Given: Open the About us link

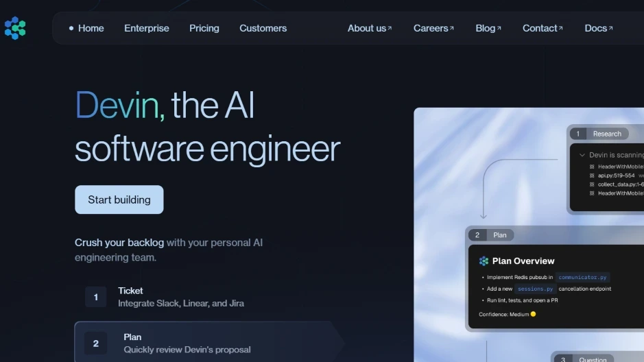Looking at the screenshot, I should [370, 28].
